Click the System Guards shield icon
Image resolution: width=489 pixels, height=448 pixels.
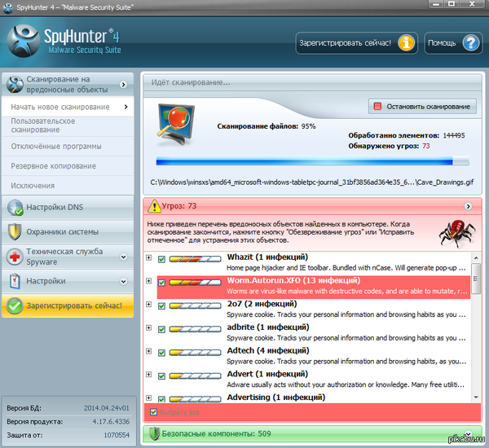pyautogui.click(x=15, y=232)
